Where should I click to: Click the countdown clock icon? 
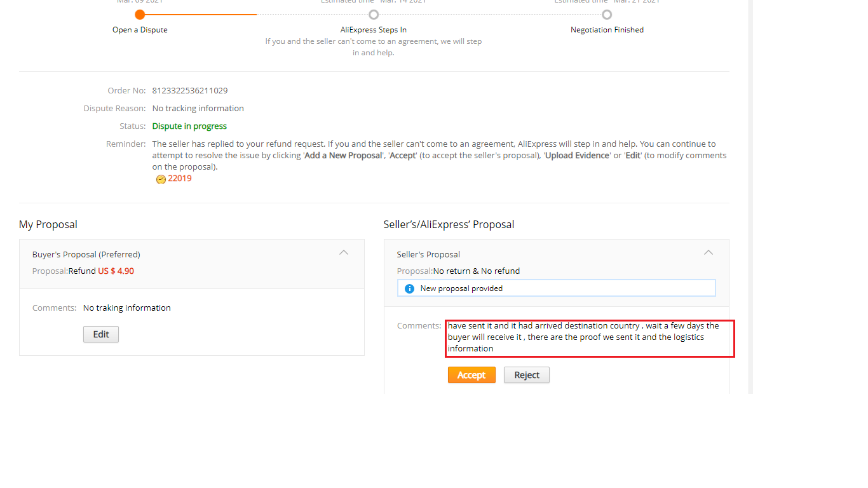pyautogui.click(x=161, y=179)
